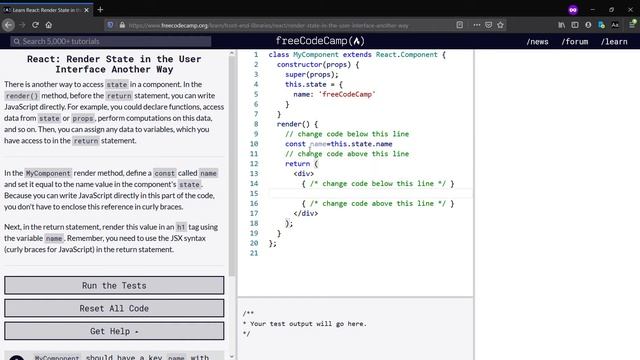
Task: Open the blue extension icon in toolbar
Action: click(601, 25)
